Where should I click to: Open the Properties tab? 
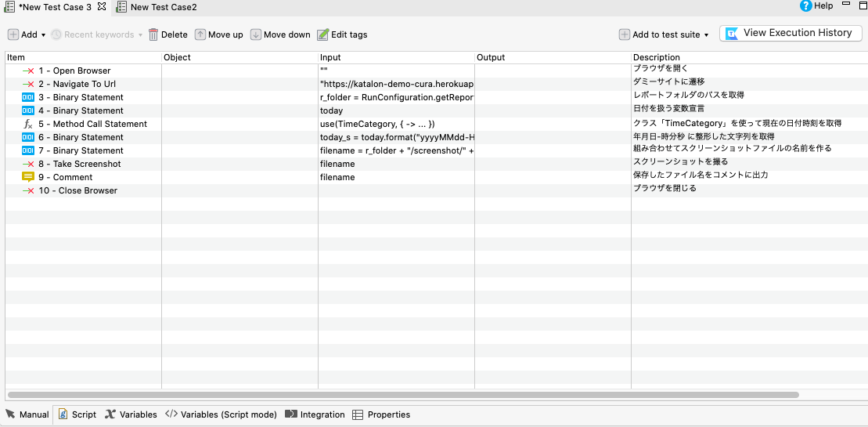coord(381,414)
